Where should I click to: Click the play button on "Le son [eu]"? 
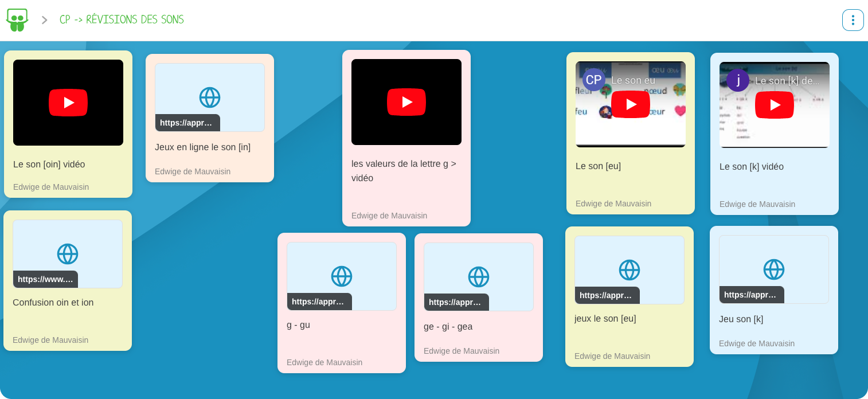tap(630, 104)
